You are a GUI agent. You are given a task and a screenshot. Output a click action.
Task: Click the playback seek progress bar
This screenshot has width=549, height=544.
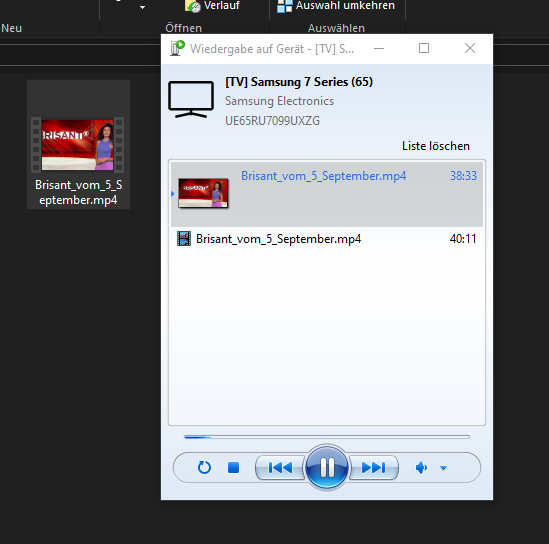pyautogui.click(x=327, y=437)
